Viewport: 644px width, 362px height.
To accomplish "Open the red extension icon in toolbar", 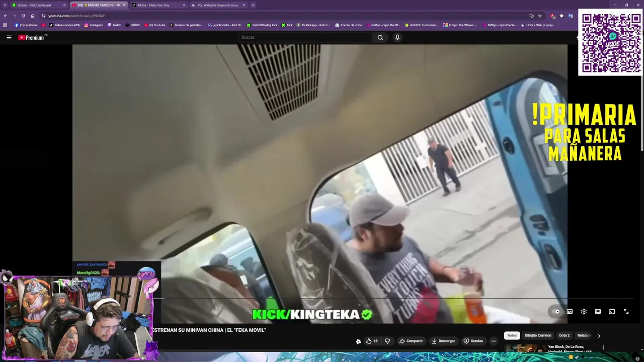I will 553,16.
